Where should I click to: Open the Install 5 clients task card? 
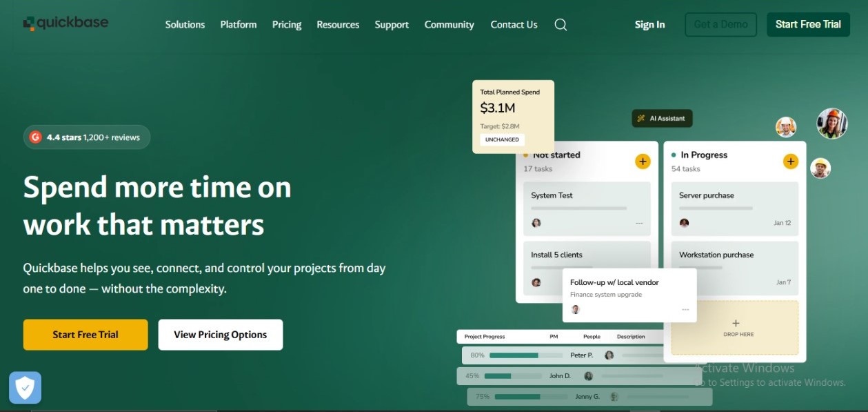point(587,268)
